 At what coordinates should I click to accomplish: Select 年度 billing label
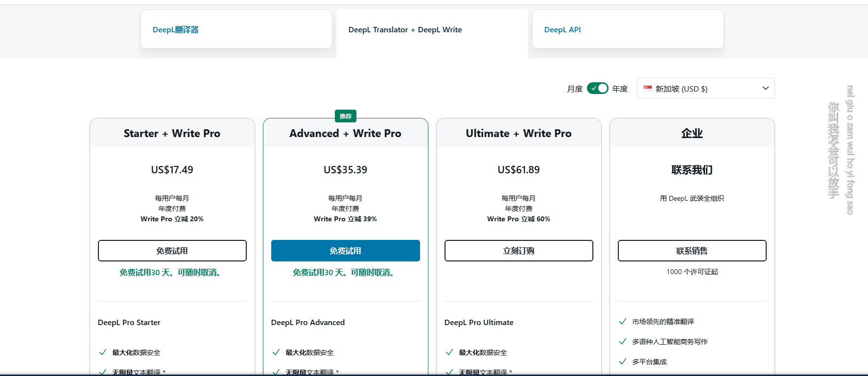[x=620, y=89]
